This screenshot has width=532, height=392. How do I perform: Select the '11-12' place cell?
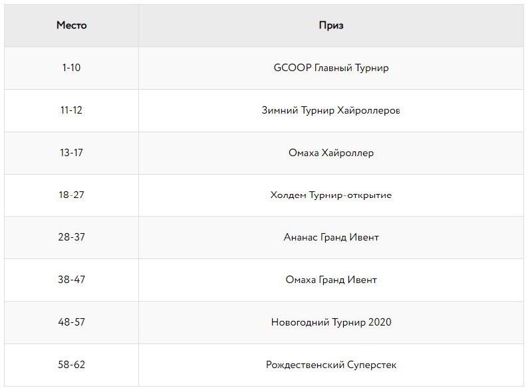[x=71, y=110]
